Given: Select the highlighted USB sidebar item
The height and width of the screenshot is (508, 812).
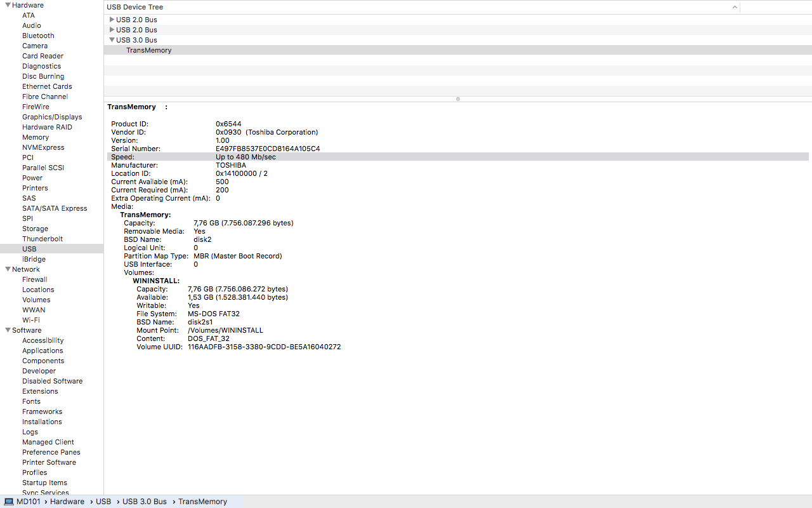Looking at the screenshot, I should pyautogui.click(x=51, y=249).
